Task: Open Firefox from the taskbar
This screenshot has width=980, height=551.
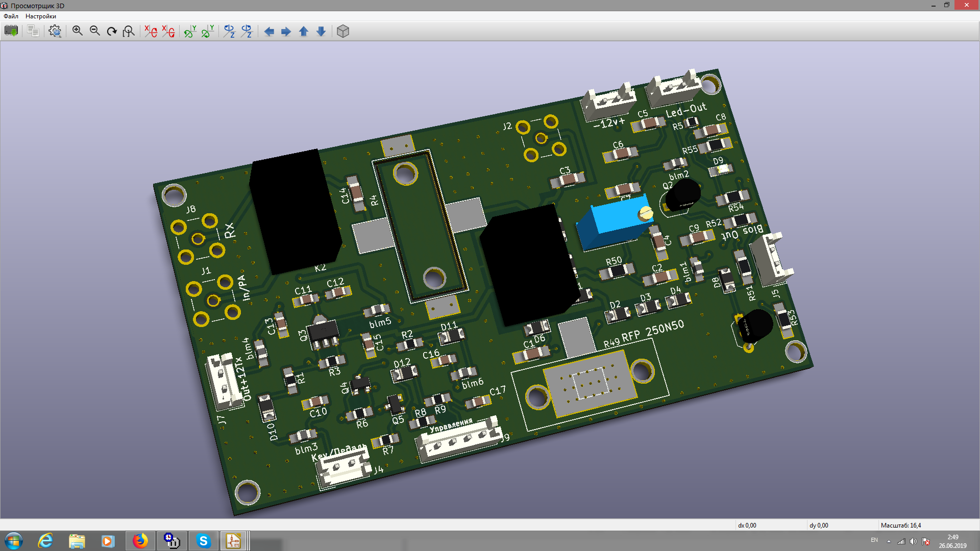Action: [x=140, y=541]
